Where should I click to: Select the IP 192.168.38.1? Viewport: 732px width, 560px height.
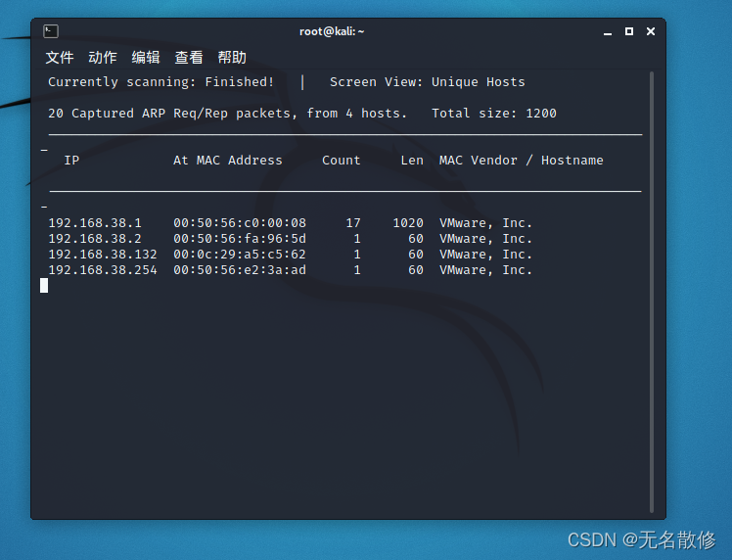95,223
